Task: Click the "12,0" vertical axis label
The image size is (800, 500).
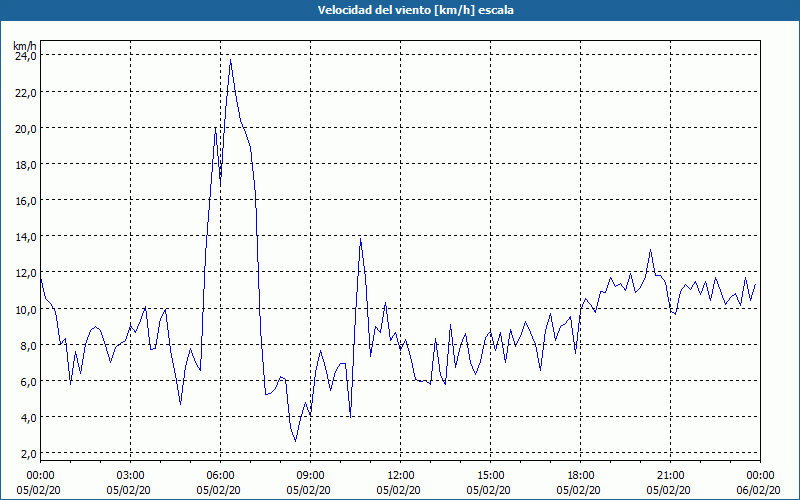Action: pyautogui.click(x=26, y=273)
